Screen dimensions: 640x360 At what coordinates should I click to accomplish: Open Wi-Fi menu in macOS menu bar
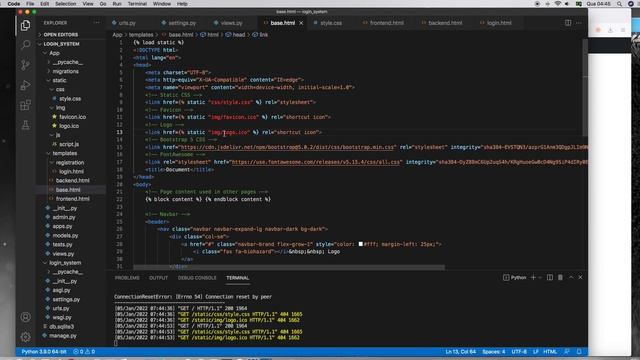558,4
